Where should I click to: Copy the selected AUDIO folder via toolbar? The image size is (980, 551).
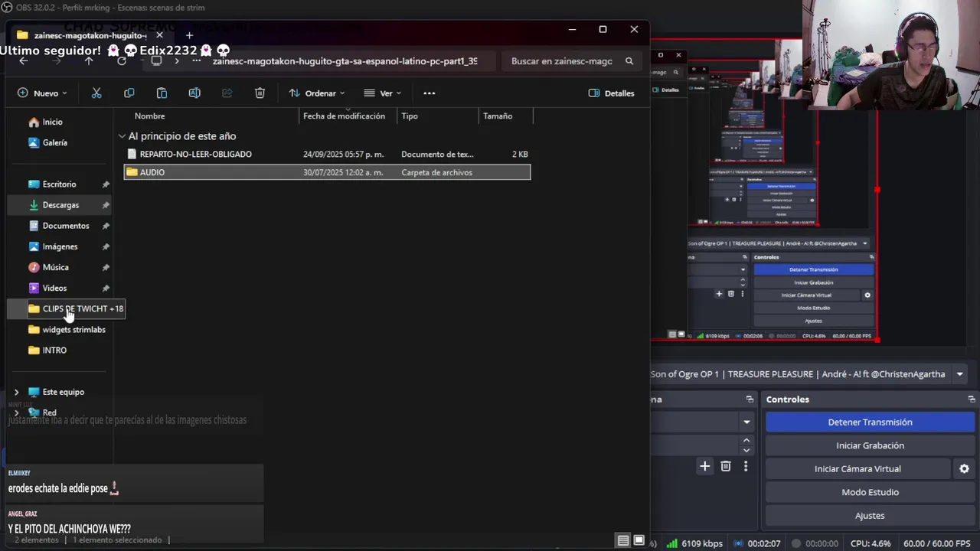coord(129,93)
